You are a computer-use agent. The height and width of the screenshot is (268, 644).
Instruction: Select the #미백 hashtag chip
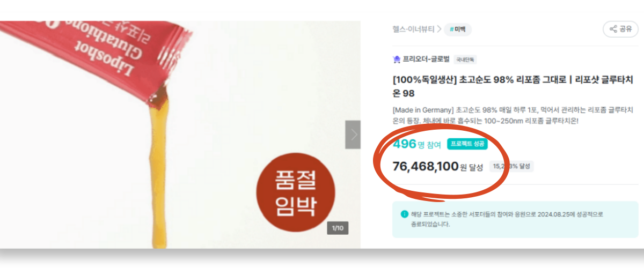pos(458,29)
